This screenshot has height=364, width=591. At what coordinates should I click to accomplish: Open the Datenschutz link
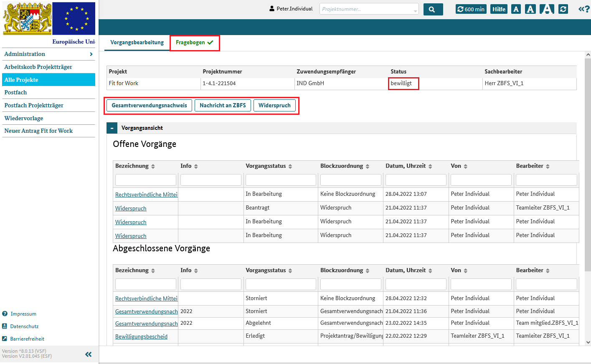coord(24,326)
